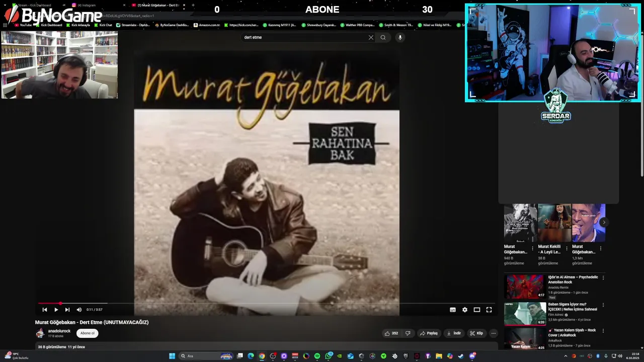Open the anadolurock channel avatar
The width and height of the screenshot is (644, 362).
tap(40, 333)
